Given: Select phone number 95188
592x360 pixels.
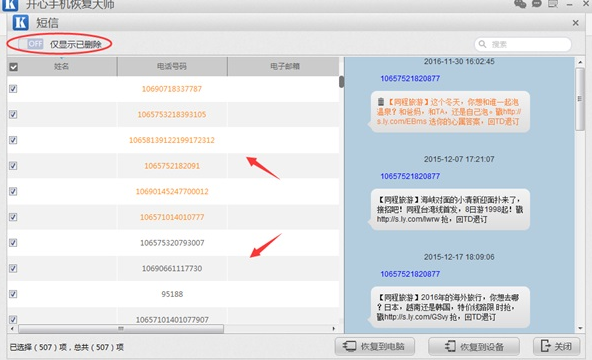Looking at the screenshot, I should (x=172, y=294).
